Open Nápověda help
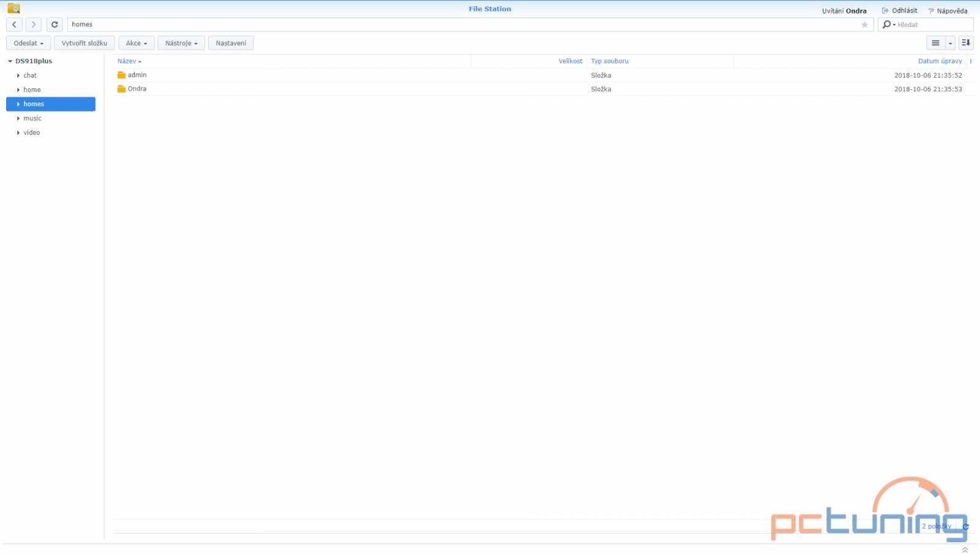 948,11
